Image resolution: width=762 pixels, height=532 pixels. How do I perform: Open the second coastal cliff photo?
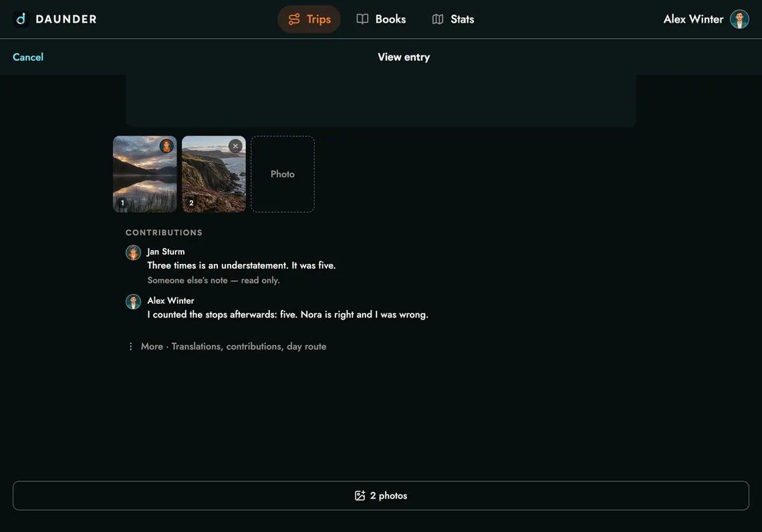click(x=214, y=174)
